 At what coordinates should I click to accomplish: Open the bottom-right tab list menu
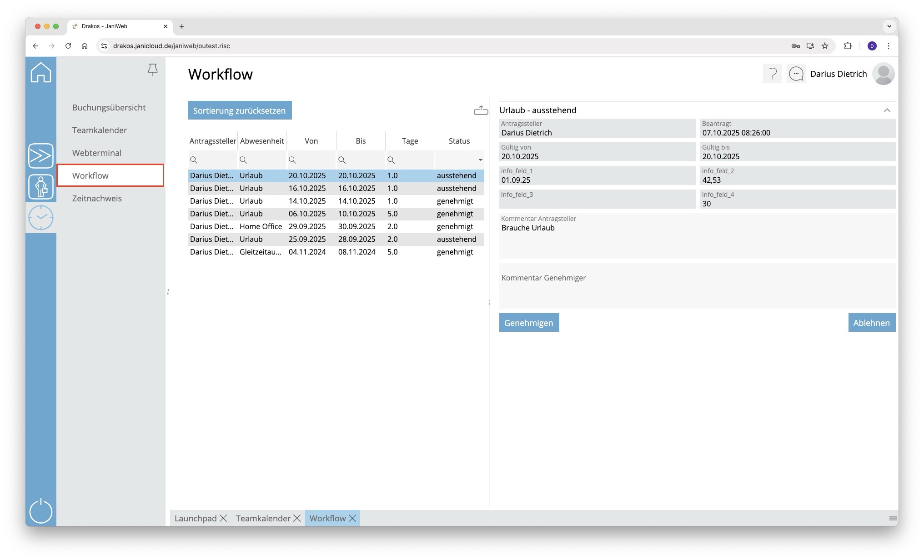click(x=893, y=518)
